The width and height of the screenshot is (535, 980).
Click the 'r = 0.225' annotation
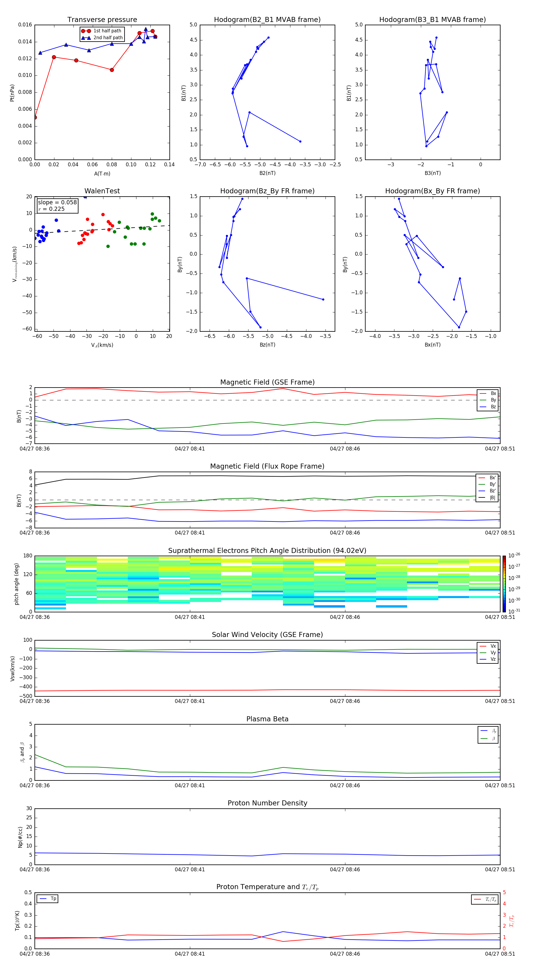point(51,209)
